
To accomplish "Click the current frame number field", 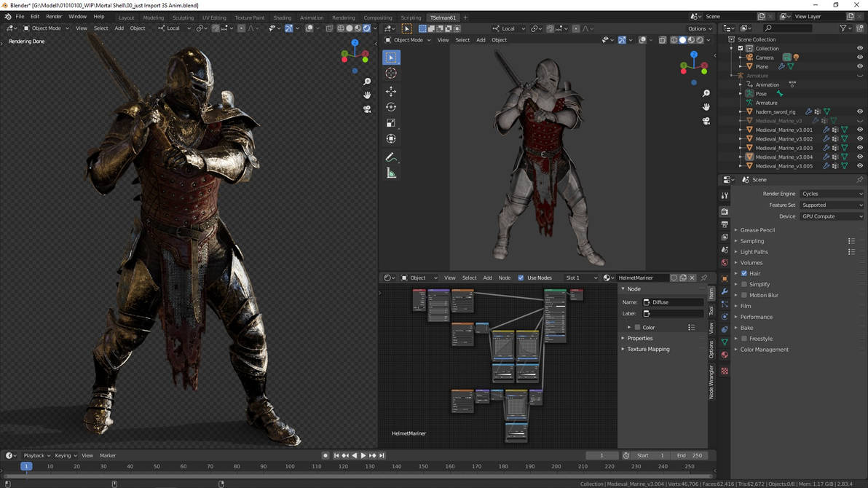I will [601, 455].
